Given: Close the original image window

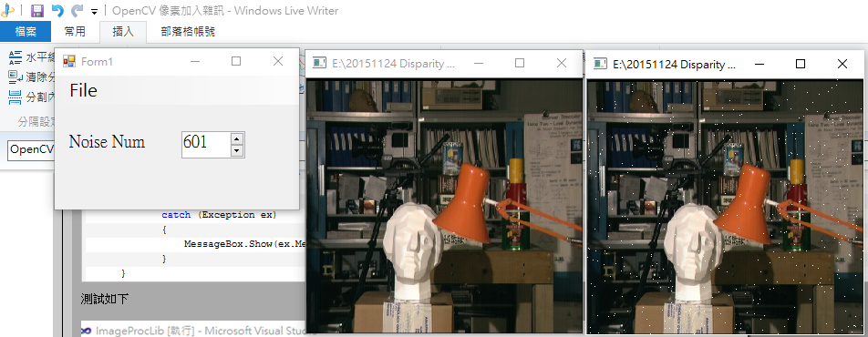Looking at the screenshot, I should pos(562,63).
